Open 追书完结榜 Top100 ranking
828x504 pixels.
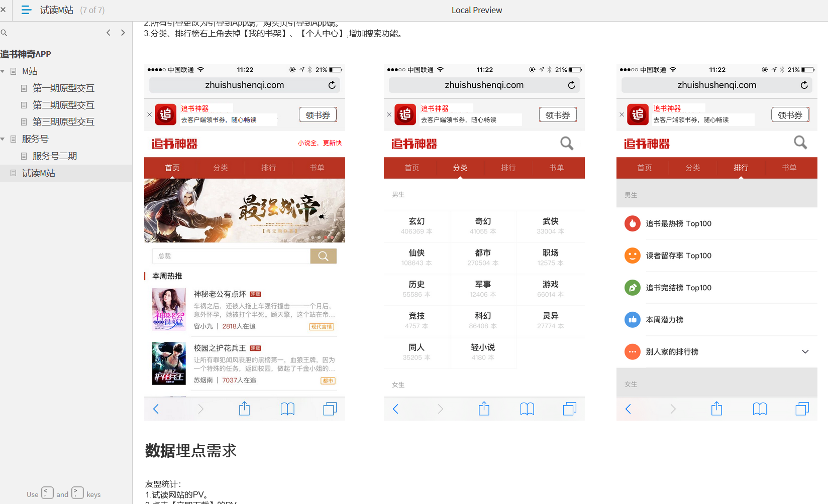(717, 288)
